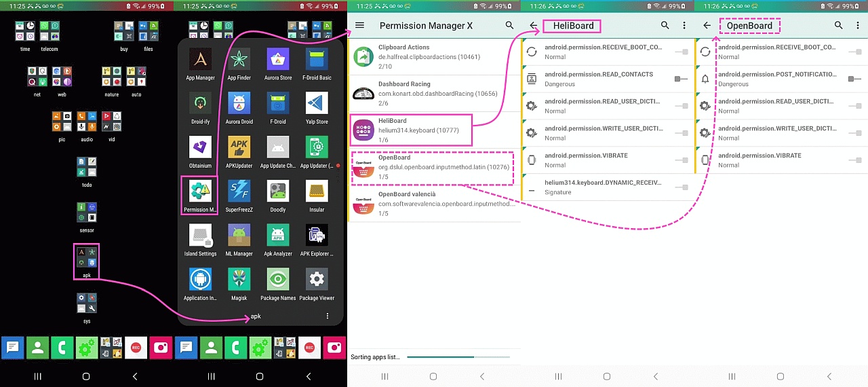
Task: Open the more options menu in OpenBoard screen
Action: click(858, 26)
